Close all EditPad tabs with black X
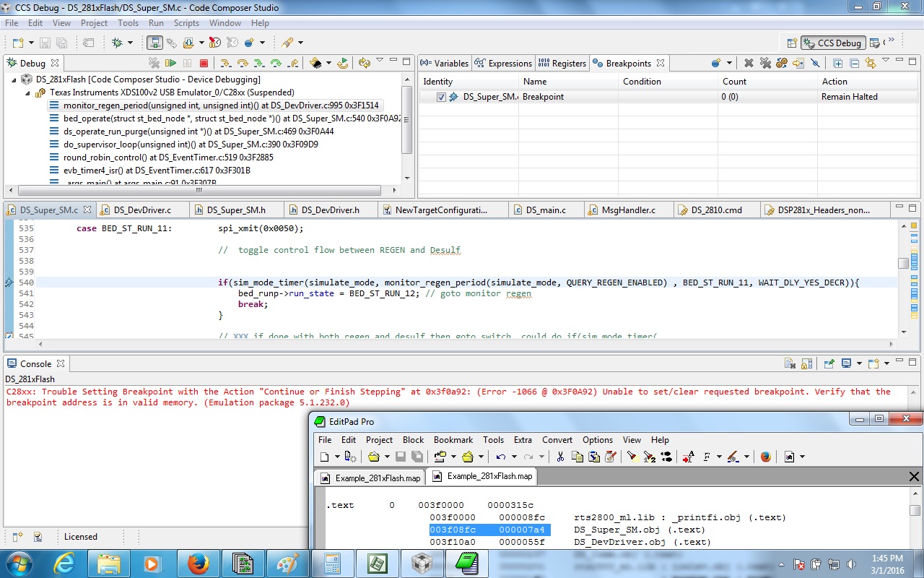 click(914, 477)
